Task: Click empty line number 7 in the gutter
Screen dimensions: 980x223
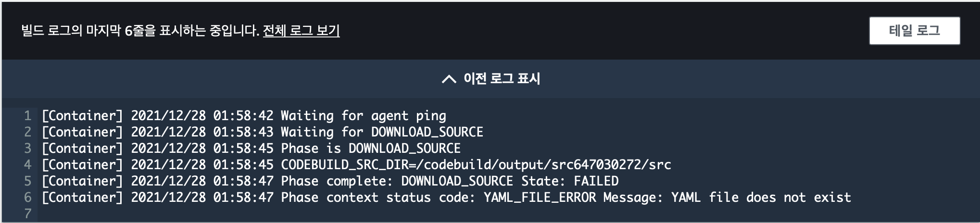Action: click(x=28, y=214)
